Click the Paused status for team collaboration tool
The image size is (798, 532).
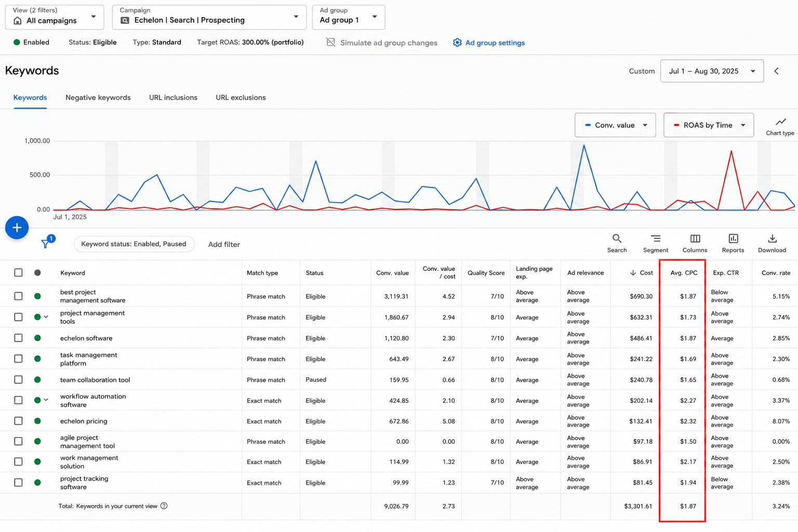tap(316, 380)
